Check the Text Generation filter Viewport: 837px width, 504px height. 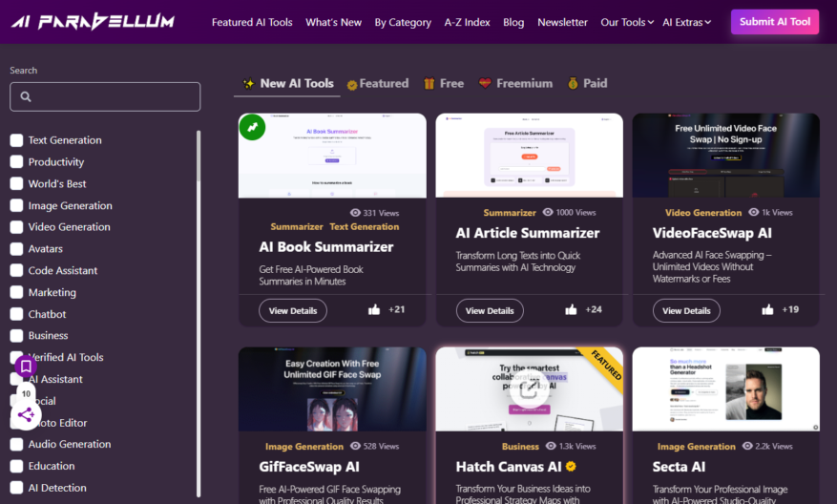tap(16, 140)
